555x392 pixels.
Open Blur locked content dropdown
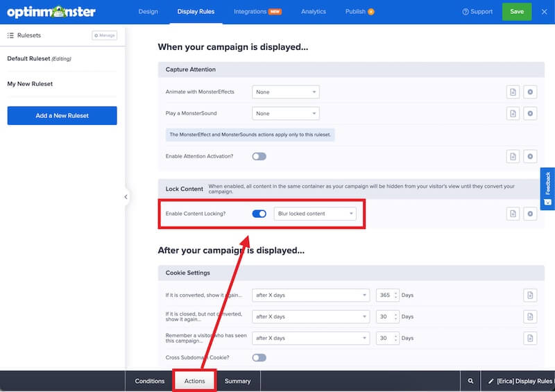coord(315,214)
